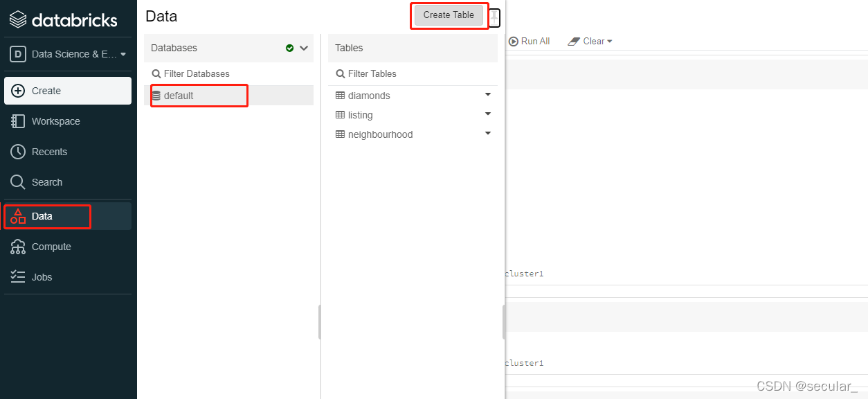Click the Jobs checklist icon
The height and width of the screenshot is (399, 868).
[18, 277]
